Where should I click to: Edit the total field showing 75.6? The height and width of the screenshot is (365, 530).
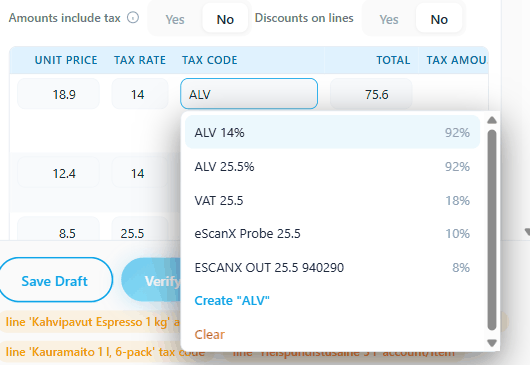(371, 94)
